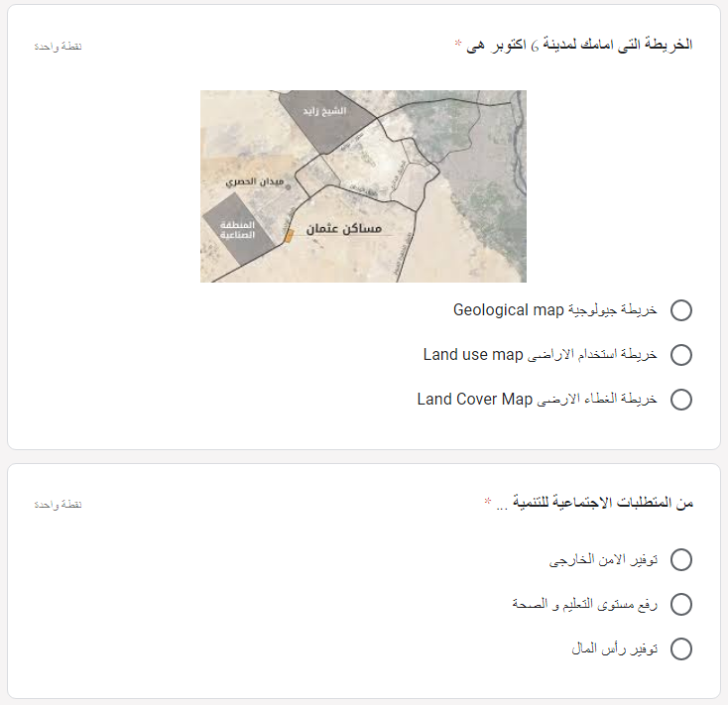Click the 'رفع مستوى التعليم و الصحة' option text

point(585,604)
